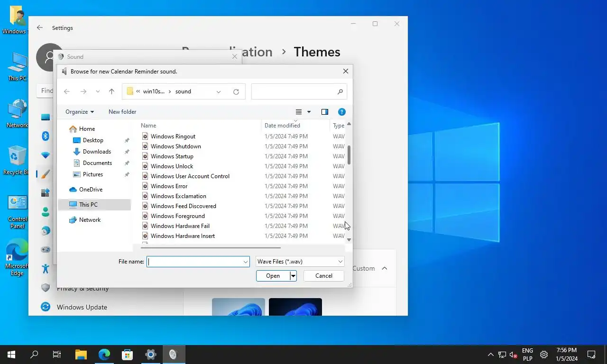Viewport: 607px width, 364px height.
Task: Click the scroll down arrow of file list
Action: coord(349,240)
